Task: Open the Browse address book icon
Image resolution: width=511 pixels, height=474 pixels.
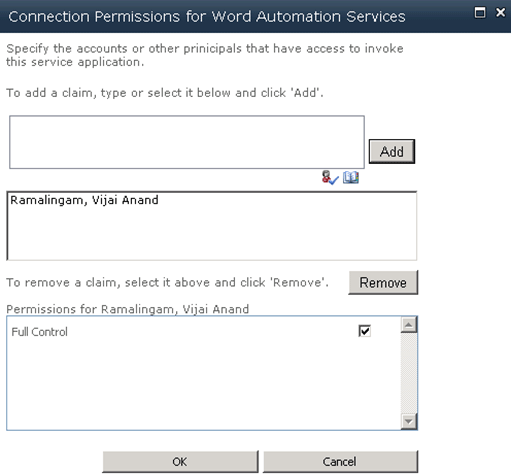Action: 351,177
